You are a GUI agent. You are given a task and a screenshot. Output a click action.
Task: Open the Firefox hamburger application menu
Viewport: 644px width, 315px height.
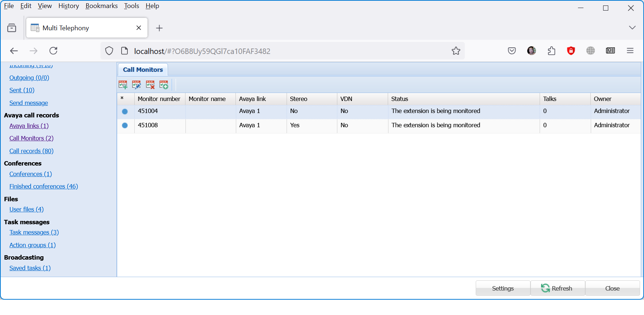(x=630, y=51)
